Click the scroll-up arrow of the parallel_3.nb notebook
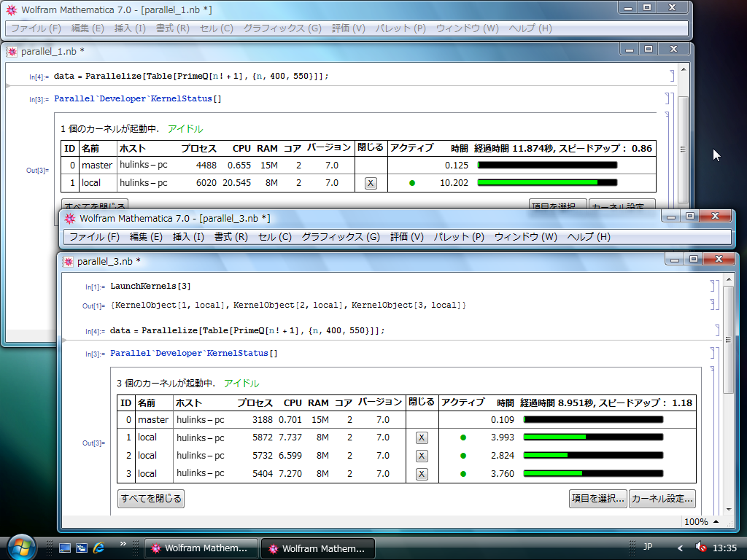747x560 pixels. click(729, 279)
